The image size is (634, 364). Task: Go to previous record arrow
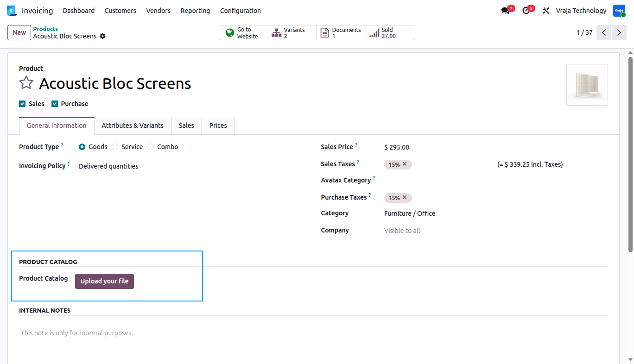click(604, 32)
